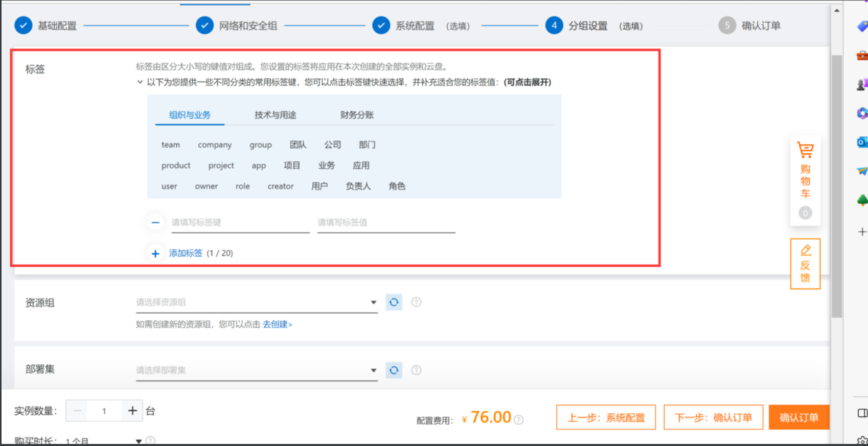Screen dimensions: 868x446
Task: Click the plus icon beside 添加标签
Action: [155, 253]
